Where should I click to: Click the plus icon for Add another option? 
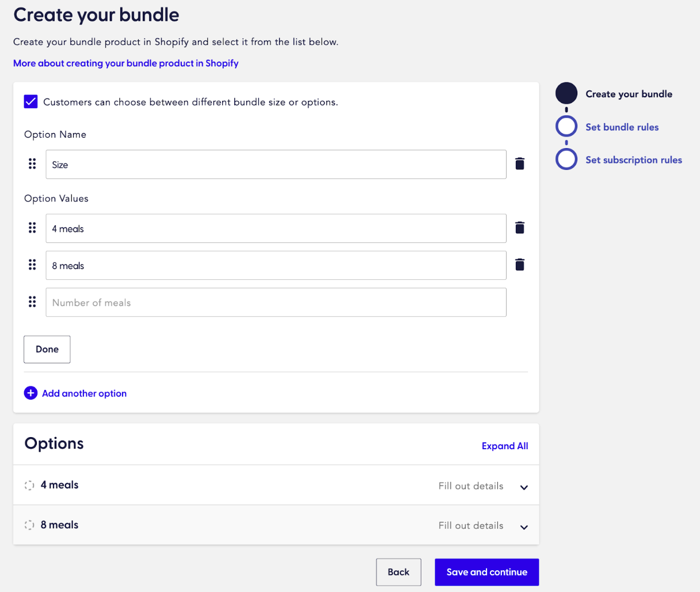31,393
